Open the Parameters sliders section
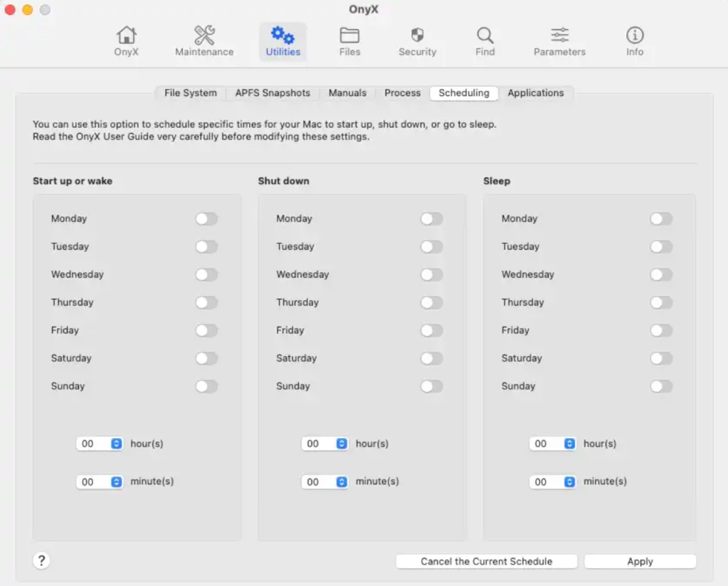The width and height of the screenshot is (728, 586). tap(559, 41)
